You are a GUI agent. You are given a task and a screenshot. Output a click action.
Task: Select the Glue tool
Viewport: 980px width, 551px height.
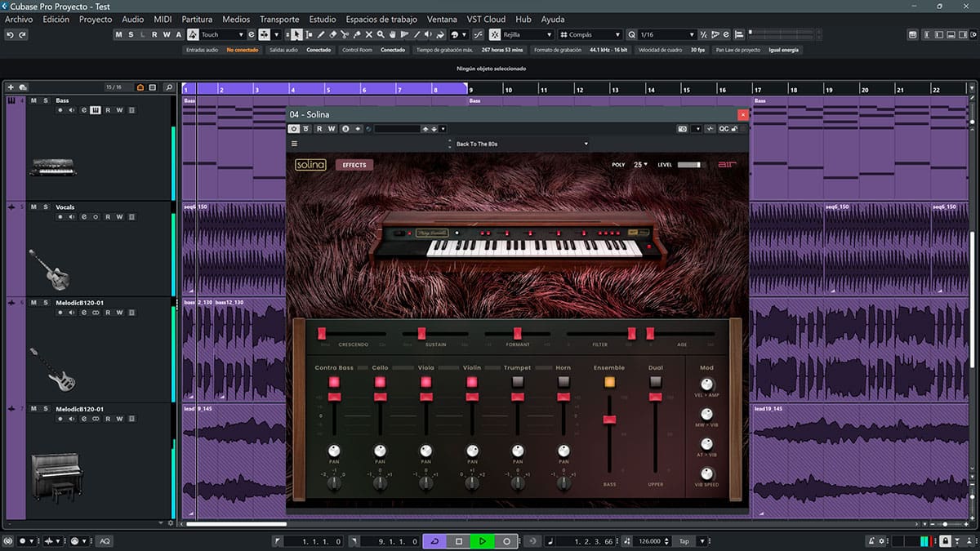[358, 35]
